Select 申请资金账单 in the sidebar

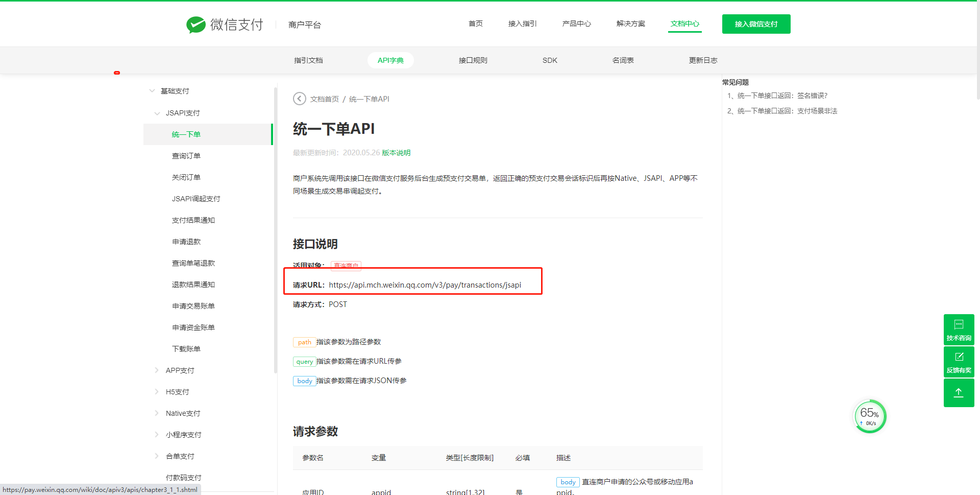coord(193,327)
